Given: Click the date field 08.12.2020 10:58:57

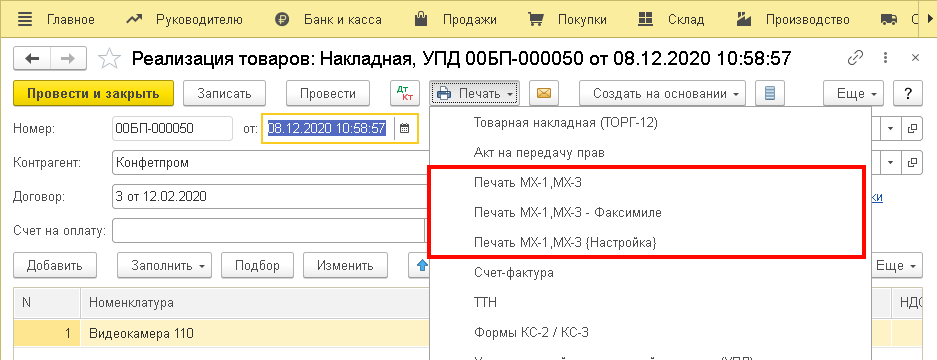Looking at the screenshot, I should point(326,128).
